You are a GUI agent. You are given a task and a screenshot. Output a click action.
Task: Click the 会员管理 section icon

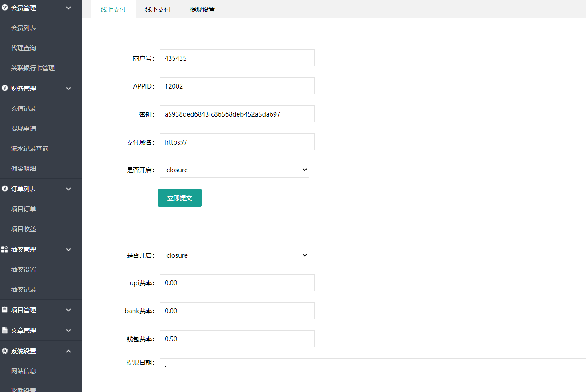click(x=5, y=8)
